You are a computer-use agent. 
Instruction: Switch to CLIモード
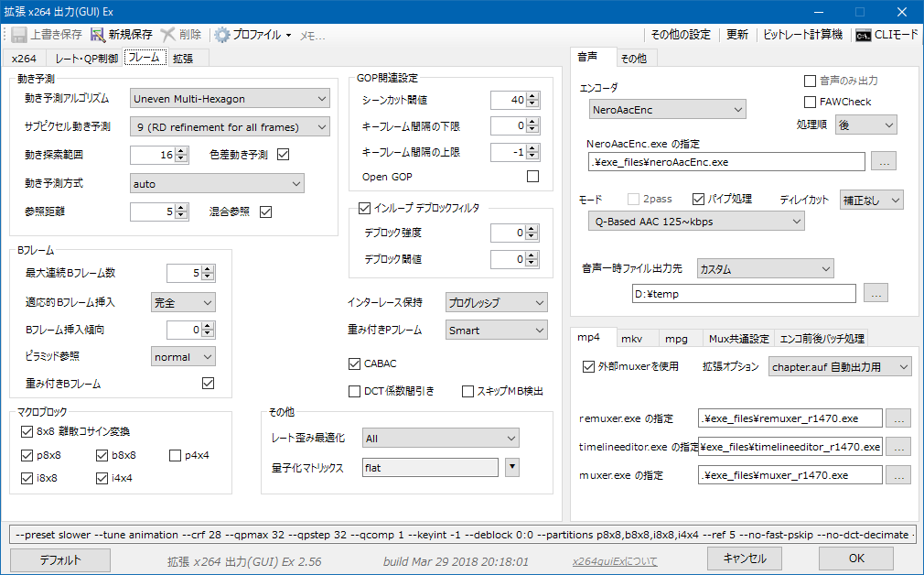pos(886,35)
